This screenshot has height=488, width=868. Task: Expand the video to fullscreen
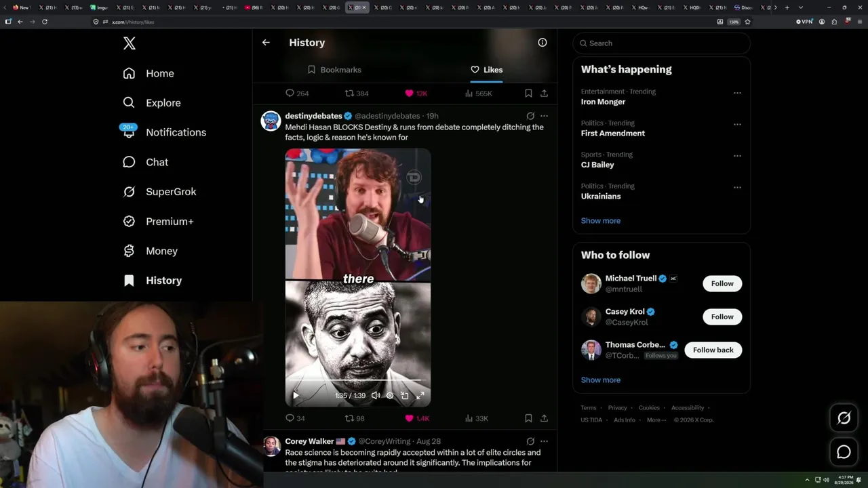pos(420,395)
